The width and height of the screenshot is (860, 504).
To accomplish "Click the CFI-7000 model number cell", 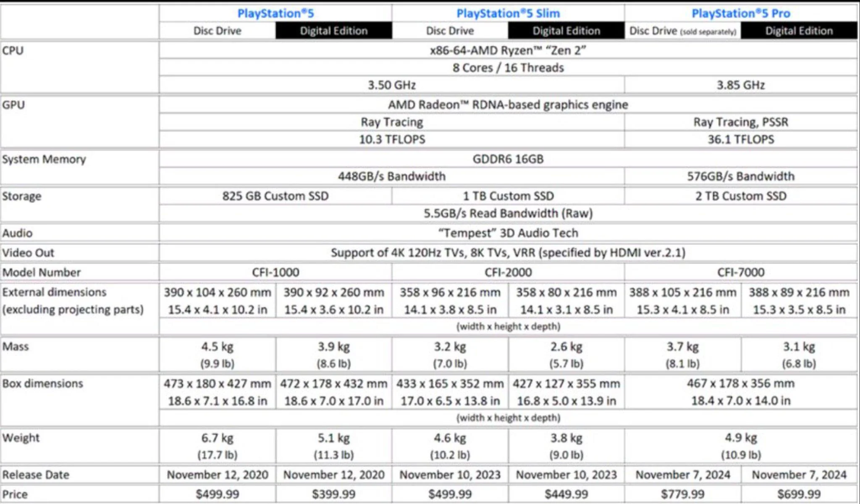I will pos(740,272).
